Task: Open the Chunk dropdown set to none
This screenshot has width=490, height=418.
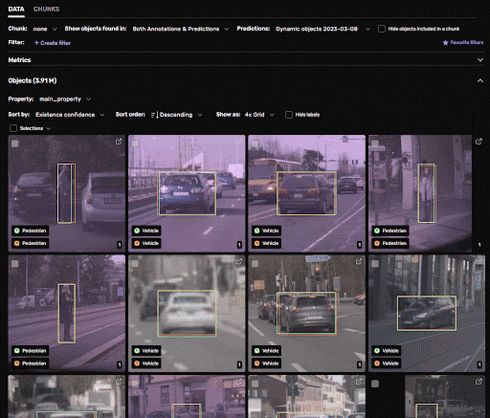Action: (45, 29)
